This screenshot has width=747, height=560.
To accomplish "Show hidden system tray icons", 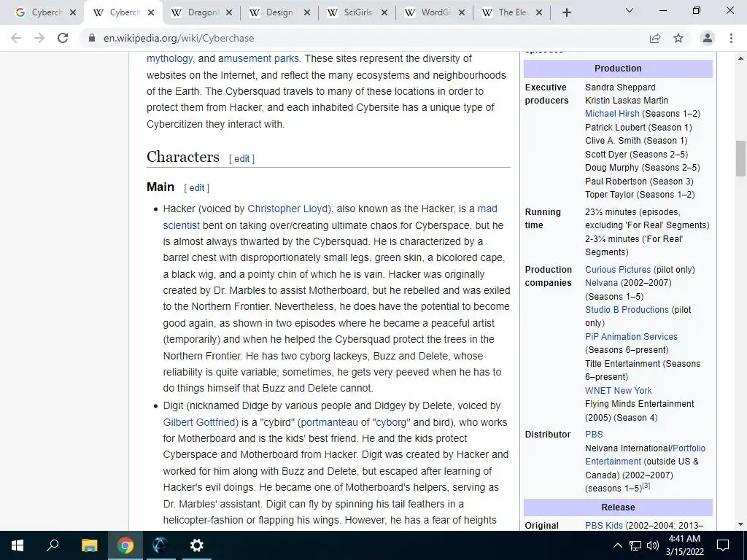I will coord(617,545).
